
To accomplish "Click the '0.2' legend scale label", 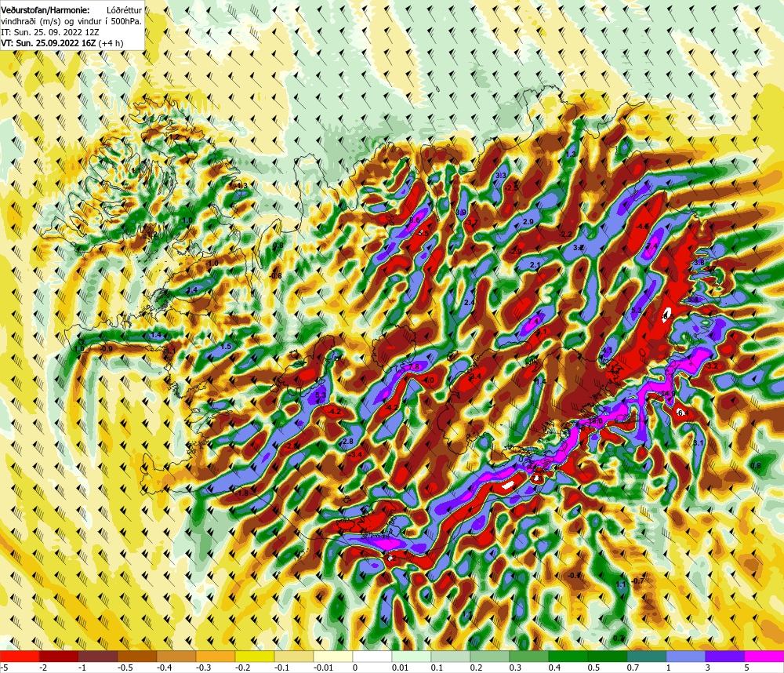I will pyautogui.click(x=476, y=668).
